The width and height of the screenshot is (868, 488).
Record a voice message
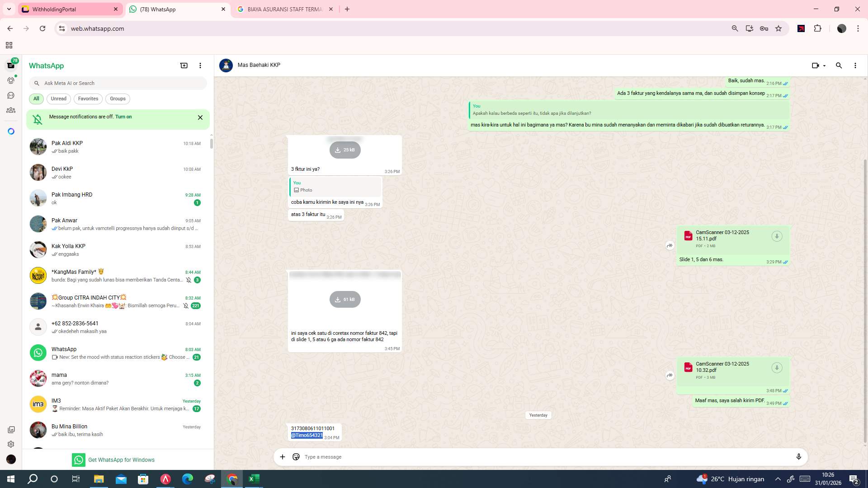click(x=799, y=457)
